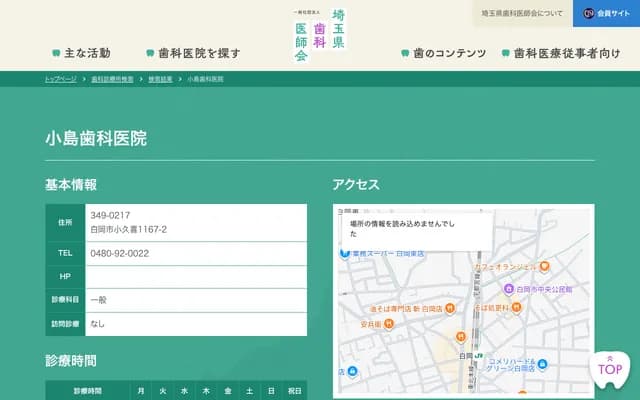
Task: Click the 業務スーパー shopping marker on map
Action: 345,254
